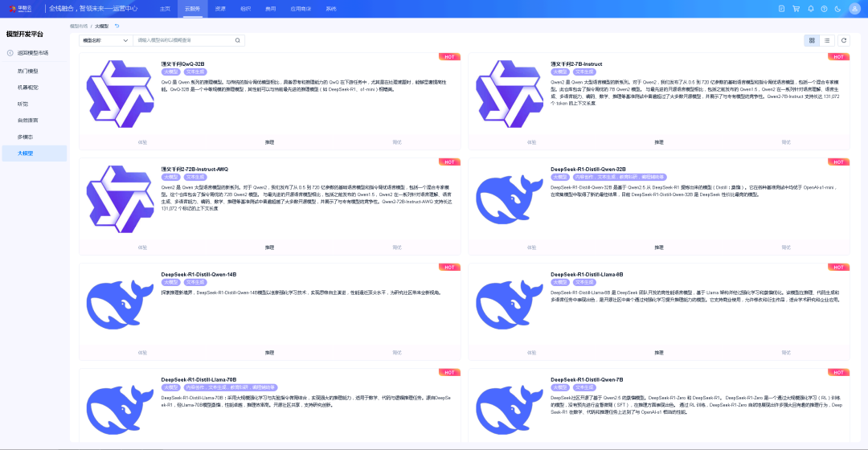
Task: Open 应用商店 in top navigation
Action: 301,9
